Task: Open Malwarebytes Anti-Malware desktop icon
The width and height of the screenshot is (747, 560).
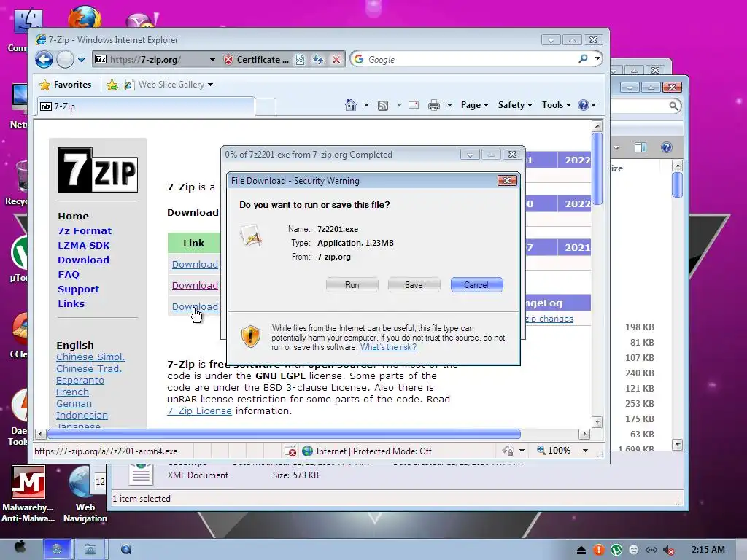Action: click(x=28, y=494)
